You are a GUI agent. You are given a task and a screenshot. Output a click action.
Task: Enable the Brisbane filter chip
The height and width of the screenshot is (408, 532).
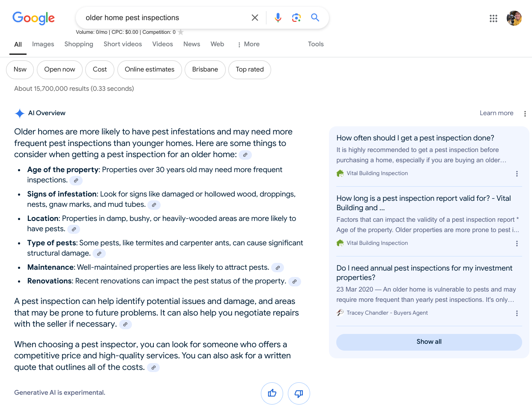pos(205,70)
